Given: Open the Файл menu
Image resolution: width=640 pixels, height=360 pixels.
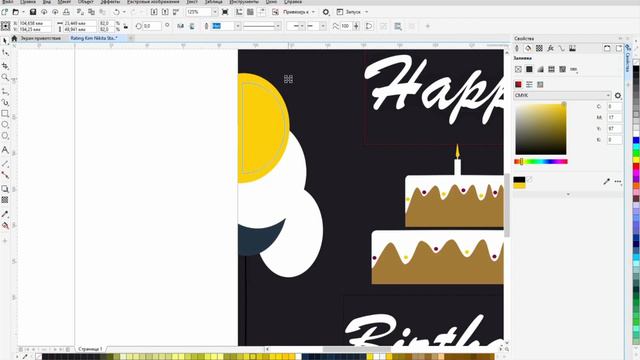Looking at the screenshot, I should (x=7, y=2).
